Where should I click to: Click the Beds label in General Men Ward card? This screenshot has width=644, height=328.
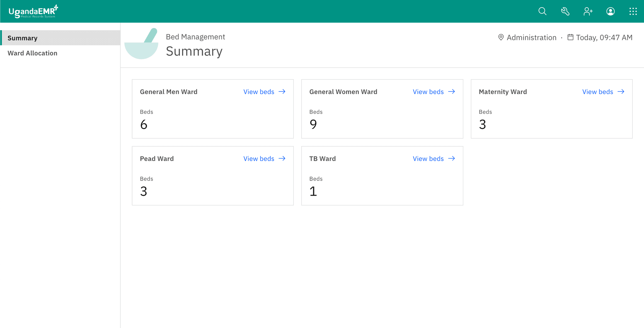146,112
